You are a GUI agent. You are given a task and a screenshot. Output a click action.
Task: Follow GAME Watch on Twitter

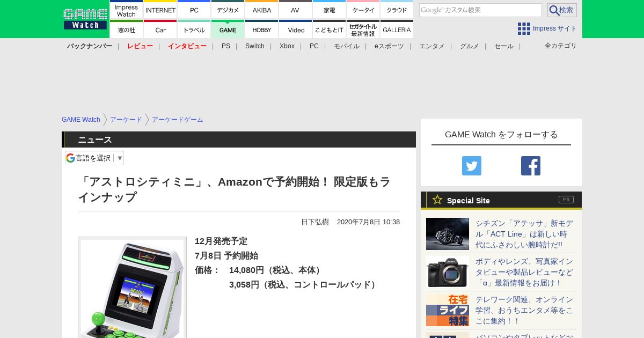[x=472, y=166]
